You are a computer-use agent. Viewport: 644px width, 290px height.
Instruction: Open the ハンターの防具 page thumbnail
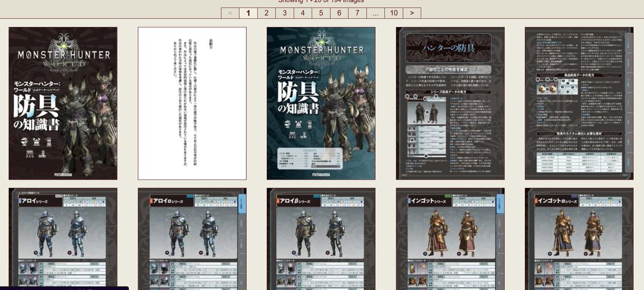450,103
